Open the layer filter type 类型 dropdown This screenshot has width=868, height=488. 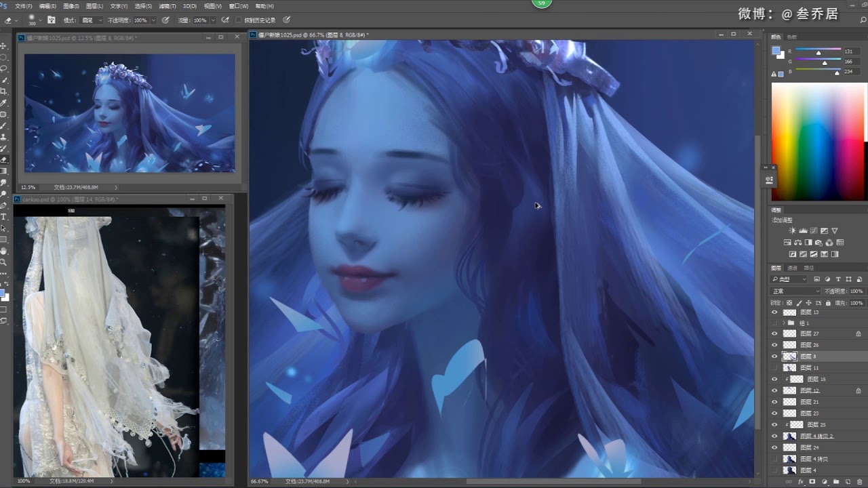(x=789, y=279)
